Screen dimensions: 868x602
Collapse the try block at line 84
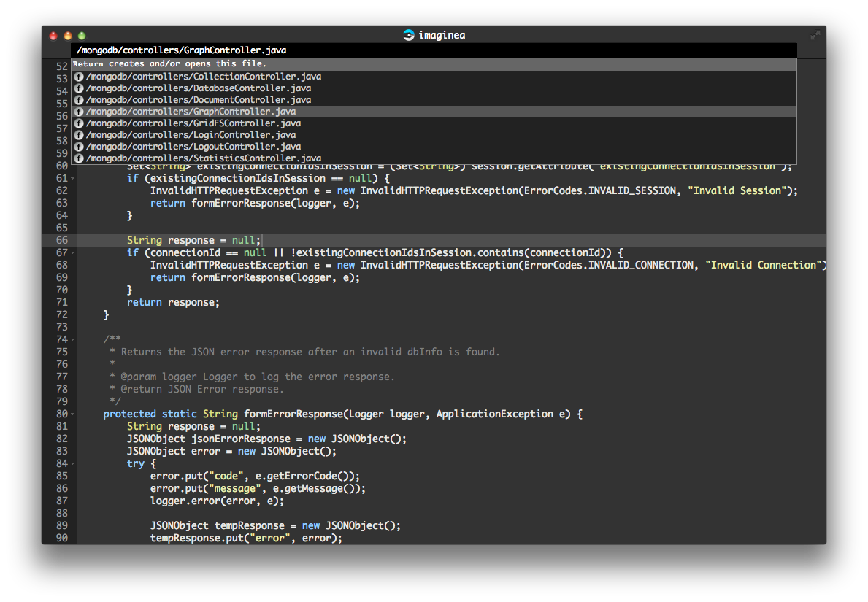73,464
